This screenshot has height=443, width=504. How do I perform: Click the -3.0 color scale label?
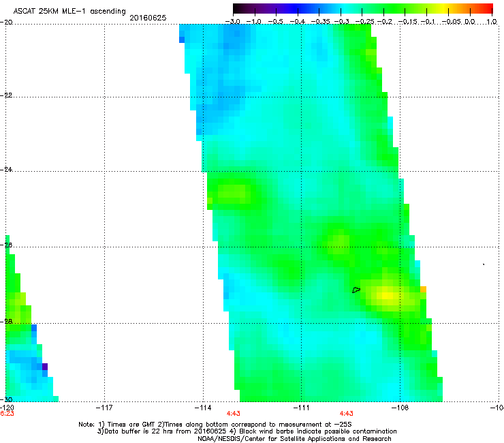point(233,22)
